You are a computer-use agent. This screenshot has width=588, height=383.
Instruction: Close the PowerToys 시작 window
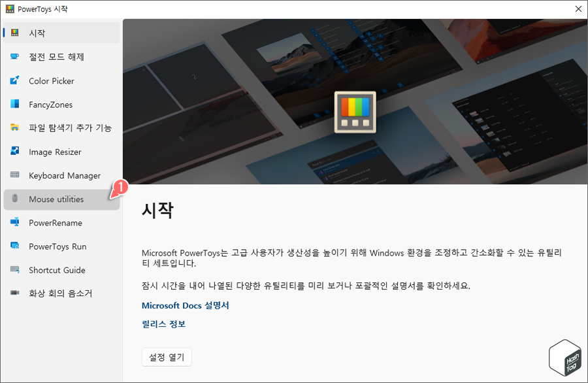(x=578, y=9)
